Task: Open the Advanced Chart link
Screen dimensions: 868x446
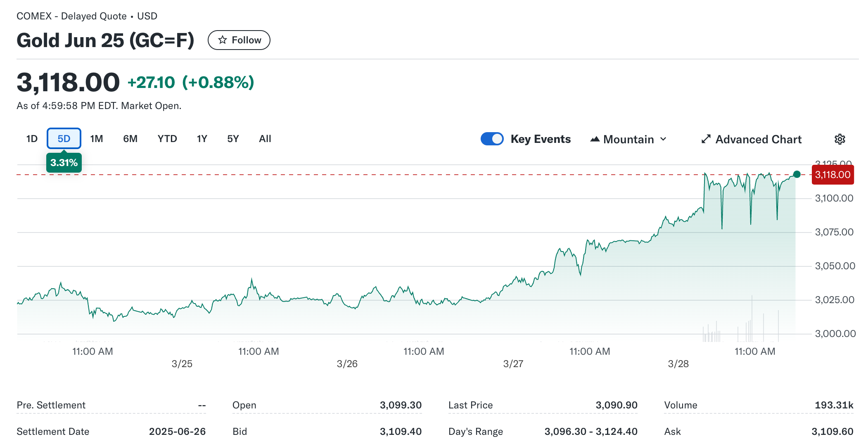Action: click(758, 139)
